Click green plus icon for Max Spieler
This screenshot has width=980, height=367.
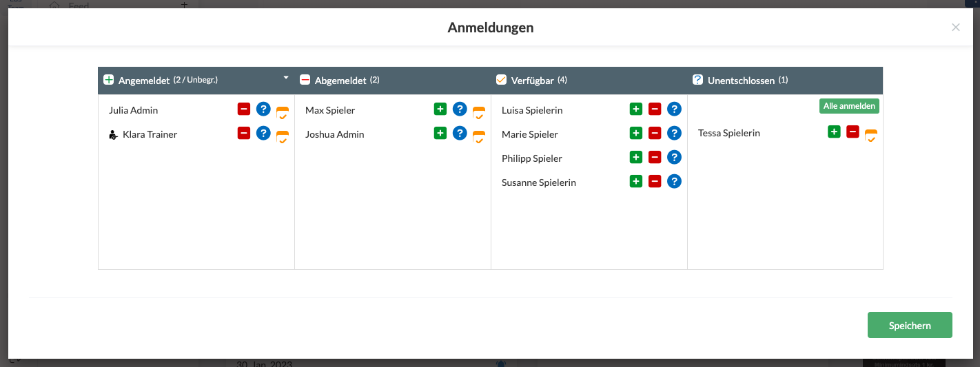pyautogui.click(x=440, y=109)
